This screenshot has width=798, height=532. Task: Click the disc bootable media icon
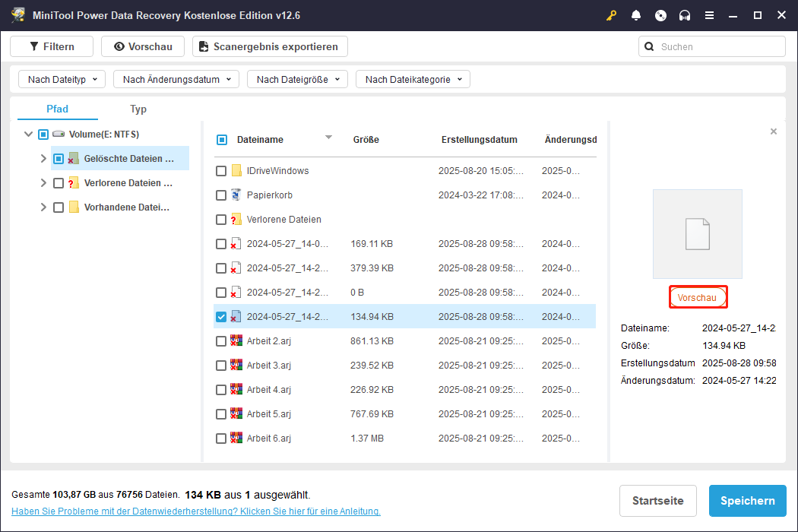click(660, 15)
